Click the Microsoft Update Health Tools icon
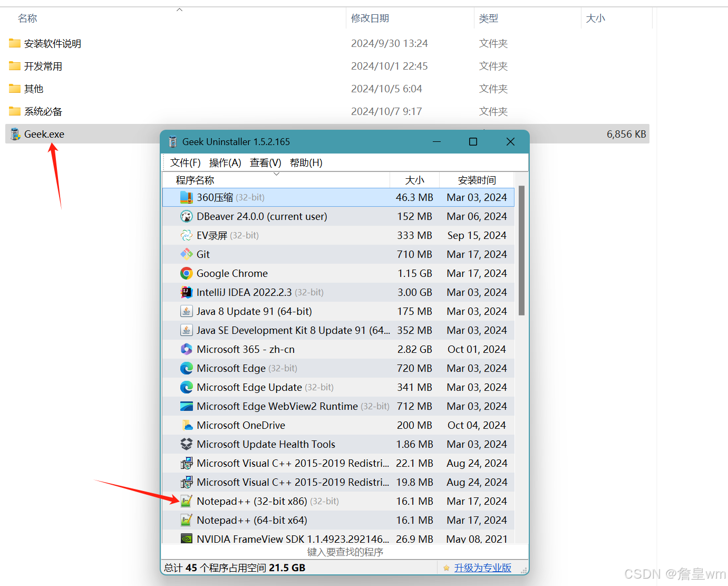The image size is (728, 586). point(187,444)
